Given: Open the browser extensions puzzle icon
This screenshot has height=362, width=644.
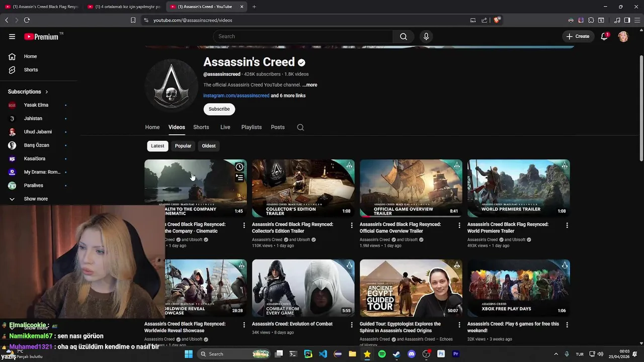Looking at the screenshot, I should 591,20.
